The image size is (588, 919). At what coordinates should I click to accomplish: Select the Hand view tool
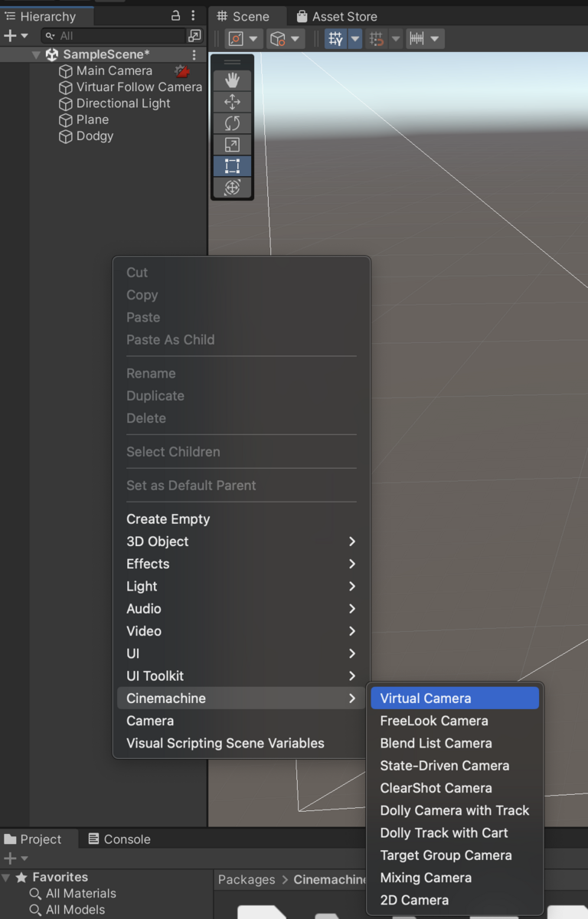click(x=232, y=80)
